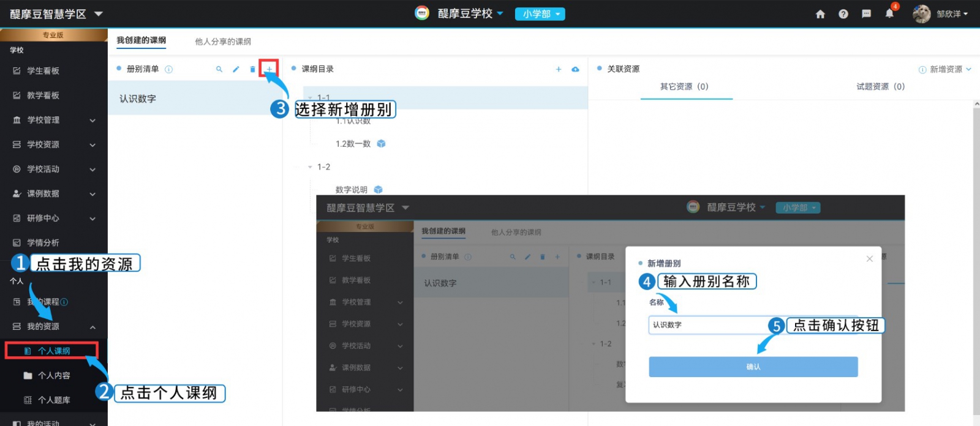Click the trash delete icon in 册别清单
The height and width of the screenshot is (426, 980).
(252, 69)
